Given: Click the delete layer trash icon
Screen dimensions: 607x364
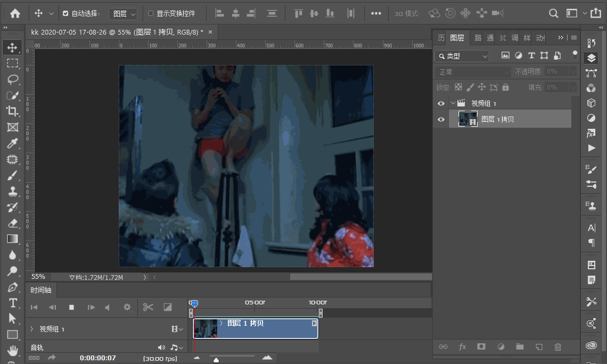Looking at the screenshot, I should (557, 347).
